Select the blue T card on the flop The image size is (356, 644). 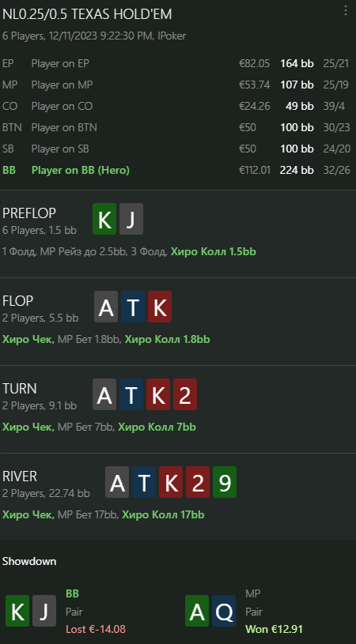coord(133,307)
